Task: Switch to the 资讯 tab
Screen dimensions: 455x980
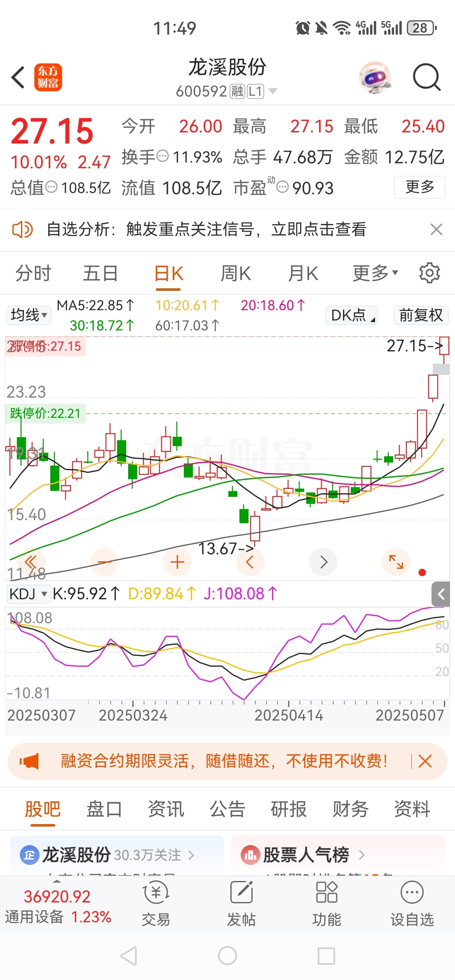Action: [x=166, y=809]
